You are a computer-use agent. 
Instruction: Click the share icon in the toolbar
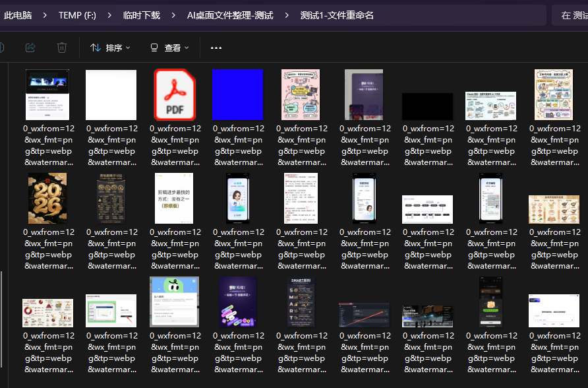pos(30,47)
